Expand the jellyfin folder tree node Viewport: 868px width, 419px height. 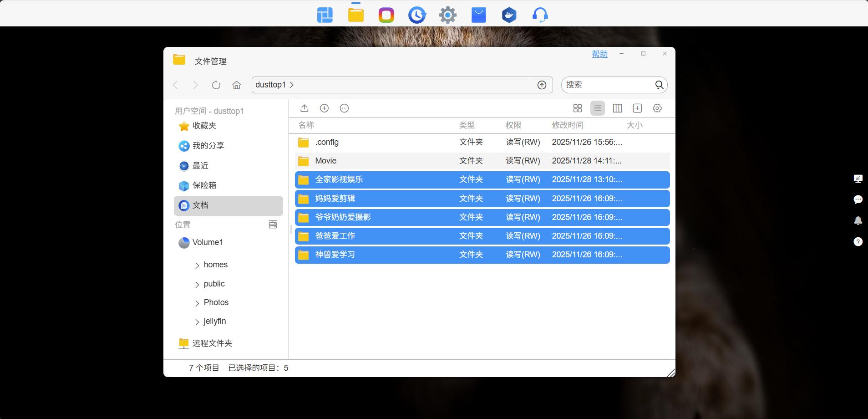click(x=197, y=322)
